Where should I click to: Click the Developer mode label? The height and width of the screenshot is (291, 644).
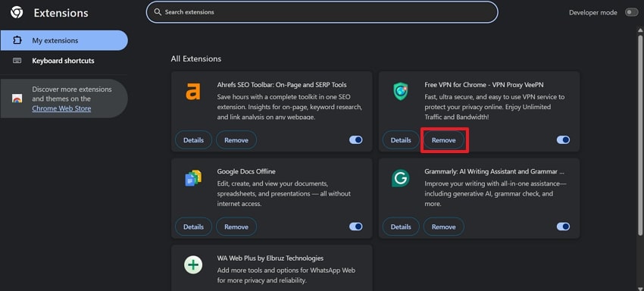[593, 13]
